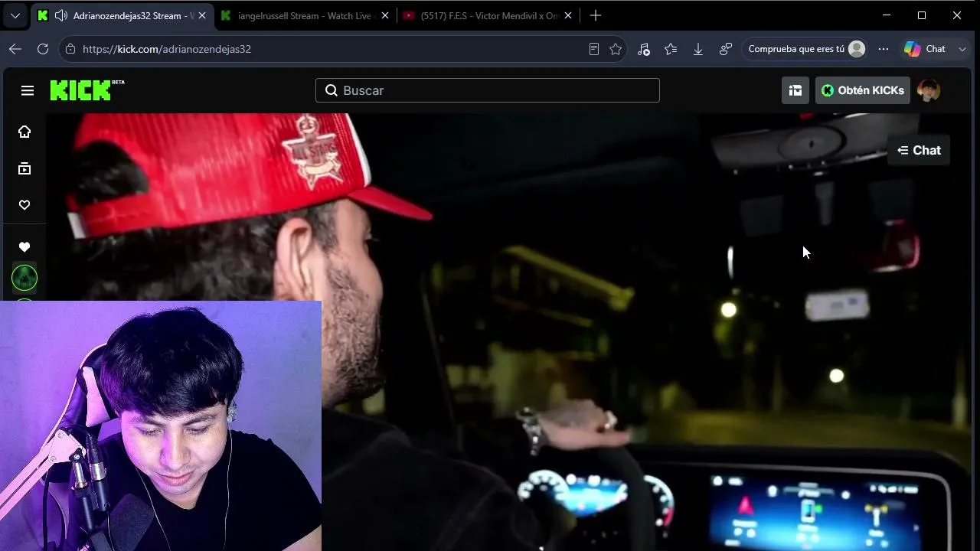Maximize the browser window

922,15
